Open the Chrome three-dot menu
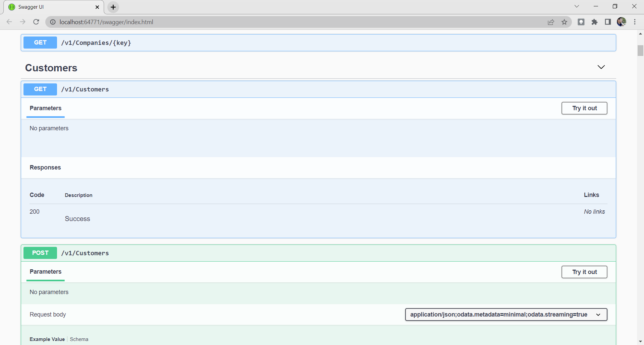Screen dimensions: 644x345 tap(635, 22)
